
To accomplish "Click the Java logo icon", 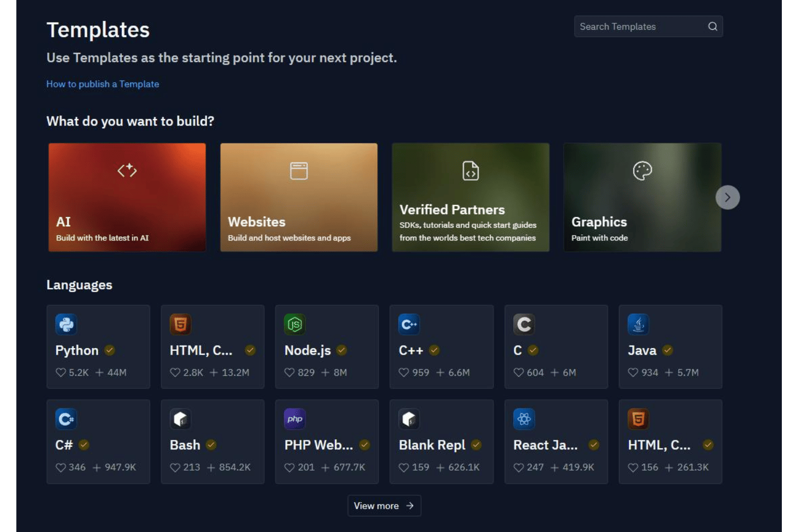I will [638, 324].
